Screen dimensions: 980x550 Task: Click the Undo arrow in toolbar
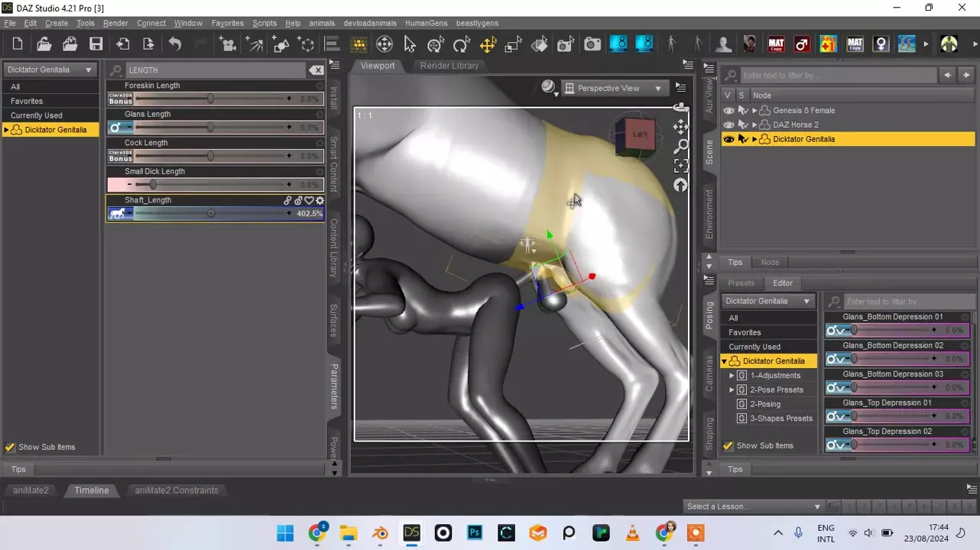coord(175,44)
